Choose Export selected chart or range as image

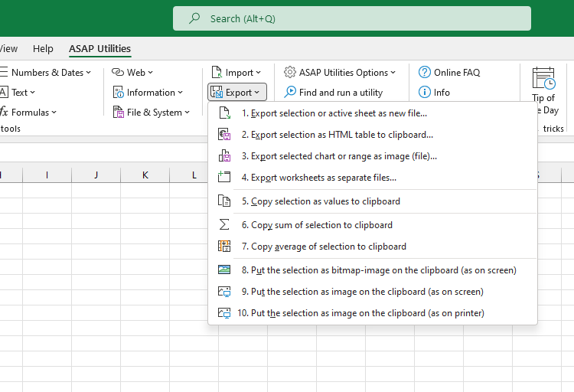pos(372,156)
